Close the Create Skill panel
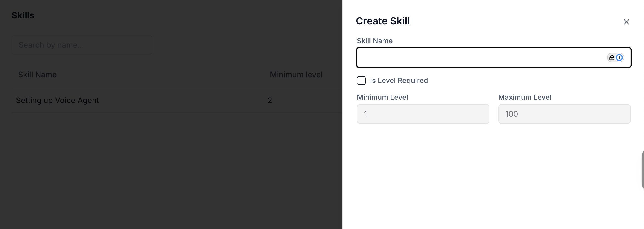The image size is (644, 229). (626, 22)
